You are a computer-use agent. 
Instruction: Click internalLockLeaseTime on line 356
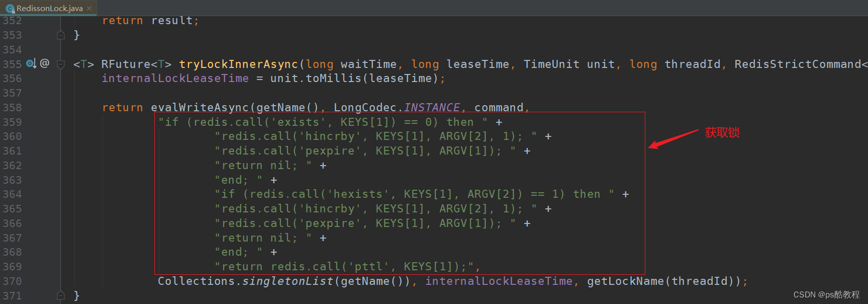[x=175, y=79]
